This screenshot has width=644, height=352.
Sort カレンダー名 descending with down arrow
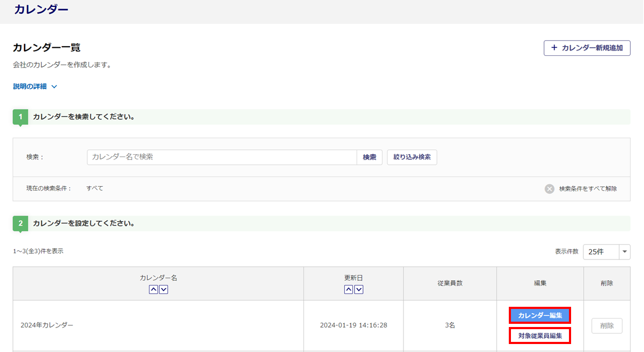coord(164,290)
